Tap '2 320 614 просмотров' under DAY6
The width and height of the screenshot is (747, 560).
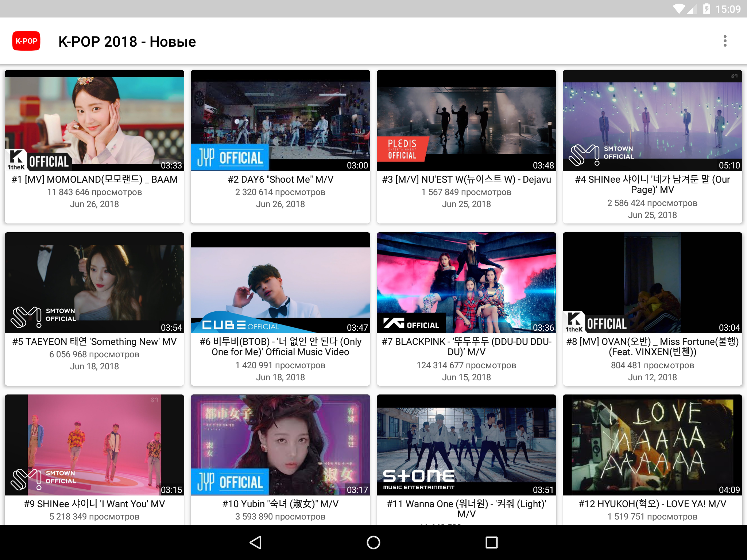(x=280, y=192)
